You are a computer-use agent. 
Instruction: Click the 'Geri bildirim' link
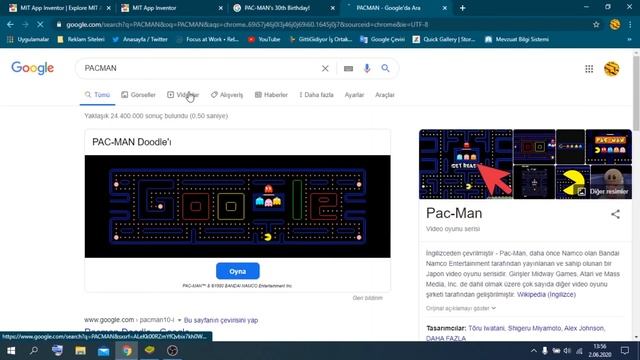(368, 298)
